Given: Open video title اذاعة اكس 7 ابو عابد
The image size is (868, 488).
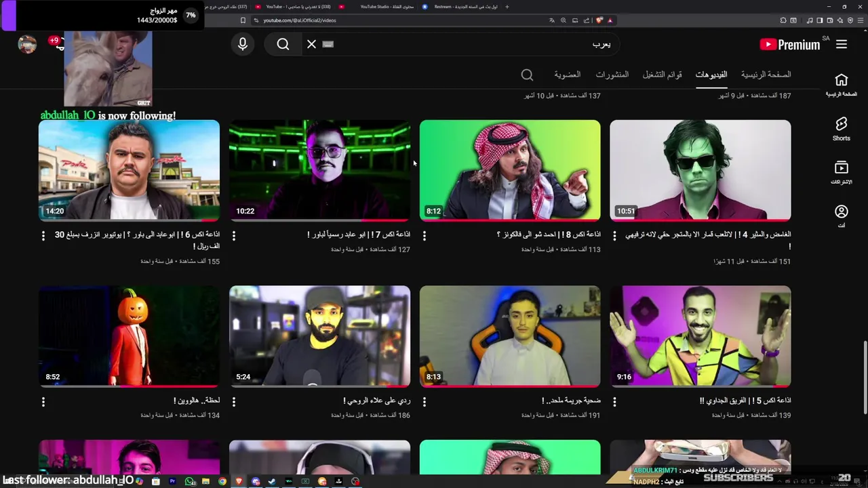Looking at the screenshot, I should [x=359, y=235].
